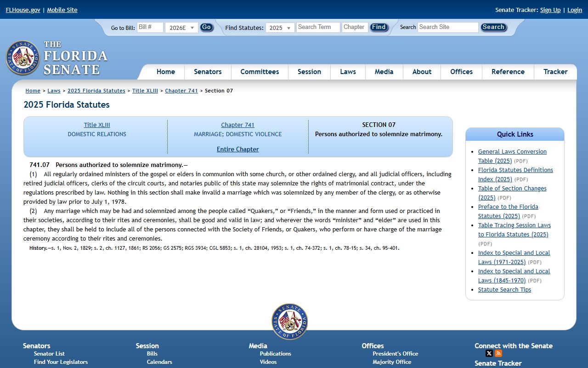Click the 2025 Florida Statutes breadcrumb

[x=96, y=91]
